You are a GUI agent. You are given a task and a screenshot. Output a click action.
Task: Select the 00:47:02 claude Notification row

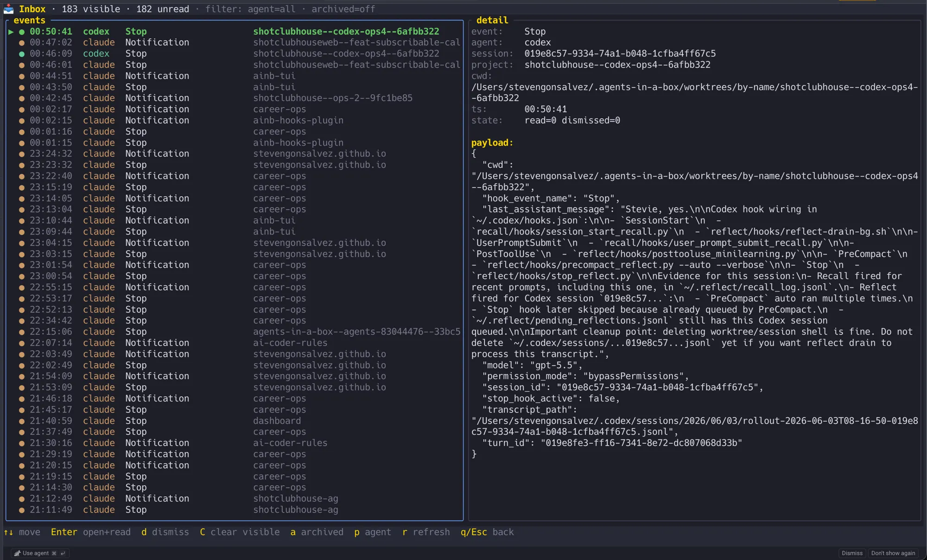tap(235, 43)
